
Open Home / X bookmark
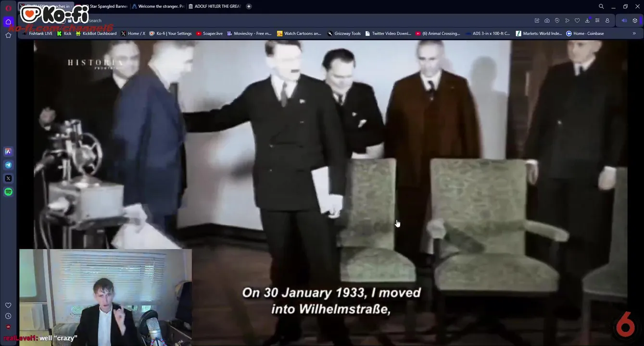(x=133, y=34)
